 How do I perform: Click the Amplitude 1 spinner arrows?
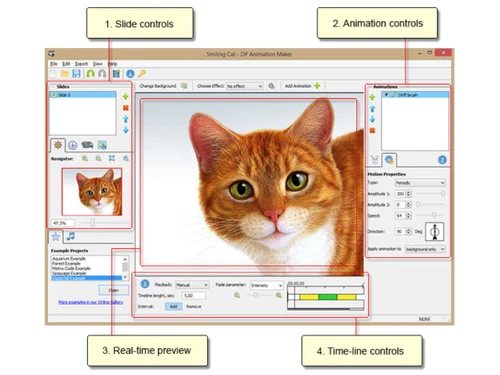click(x=409, y=194)
